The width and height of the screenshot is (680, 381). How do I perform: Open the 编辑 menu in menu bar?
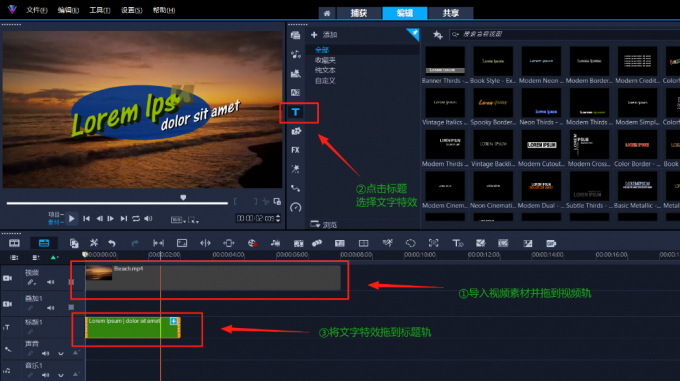(x=68, y=10)
